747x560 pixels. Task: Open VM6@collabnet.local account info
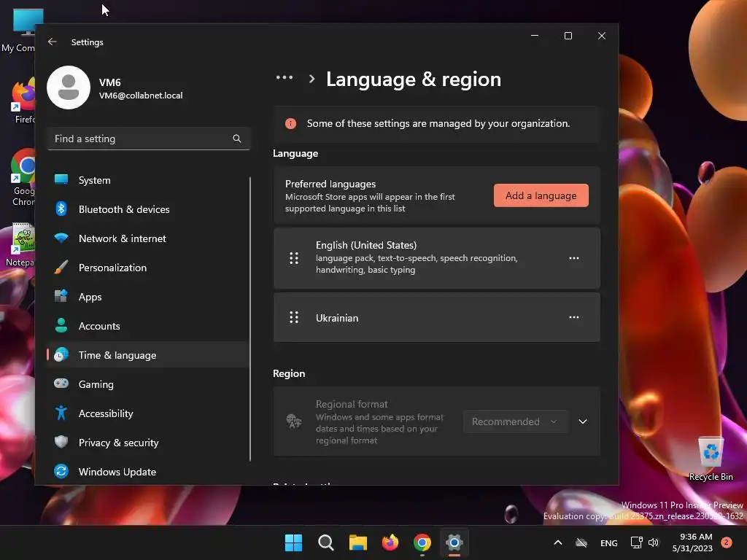coord(141,96)
